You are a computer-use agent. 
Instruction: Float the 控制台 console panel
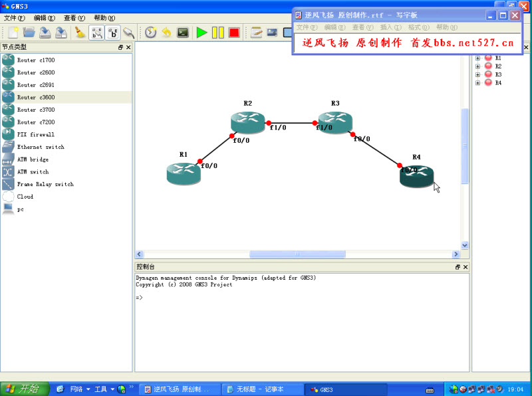pos(458,267)
